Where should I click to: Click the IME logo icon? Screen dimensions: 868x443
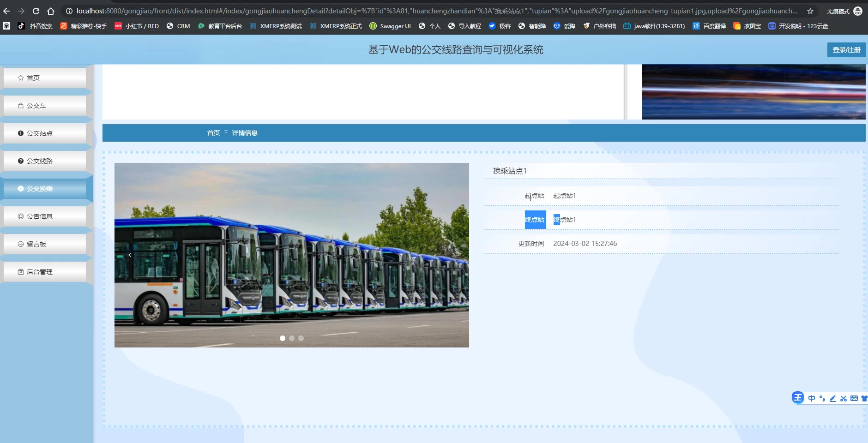tap(798, 398)
